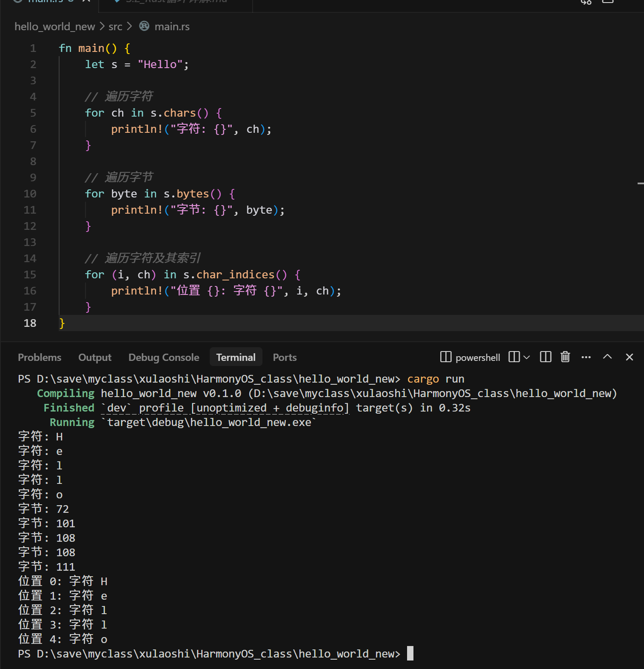Click the "0.32s" build time

click(455, 408)
